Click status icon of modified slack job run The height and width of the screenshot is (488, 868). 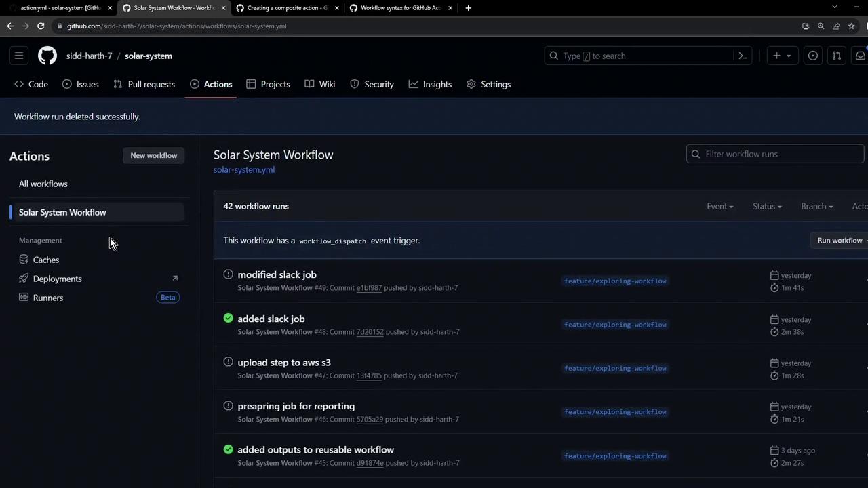click(x=228, y=274)
